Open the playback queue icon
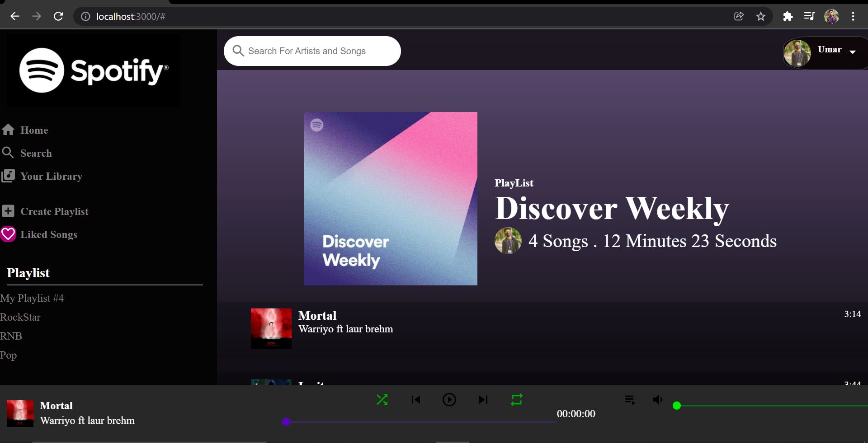Screen dimensions: 868x443 coord(629,400)
